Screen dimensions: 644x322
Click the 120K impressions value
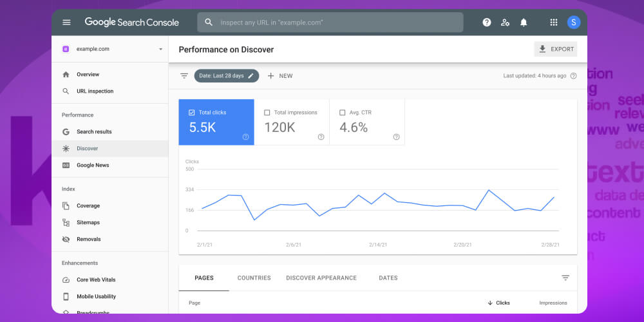(279, 128)
